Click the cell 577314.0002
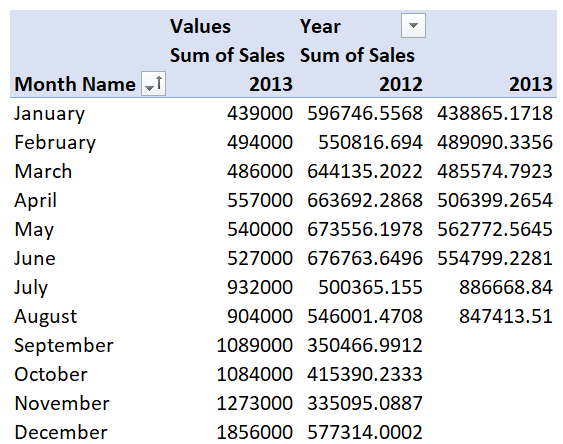This screenshot has width=563, height=444. [x=365, y=433]
